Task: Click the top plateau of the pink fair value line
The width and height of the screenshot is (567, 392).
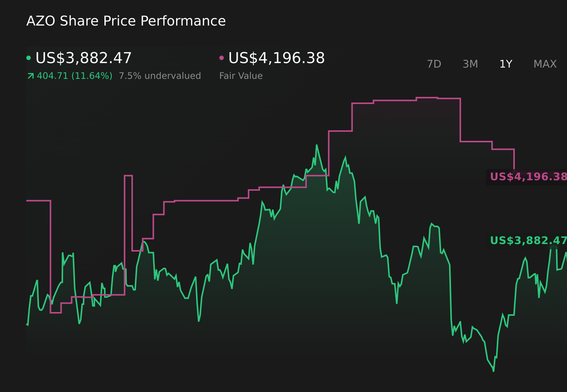Action: pyautogui.click(x=427, y=98)
